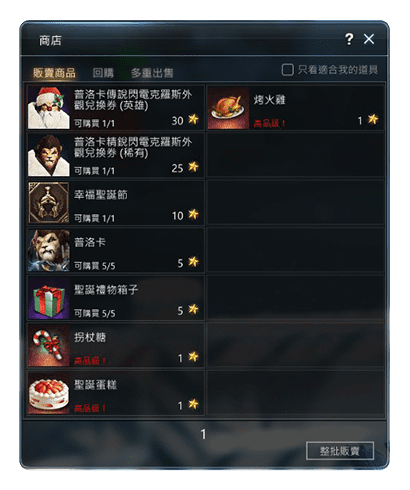The image size is (410, 490).
Task: Click the 幸福聖誕節 helmet emblem icon
Action: tap(49, 203)
